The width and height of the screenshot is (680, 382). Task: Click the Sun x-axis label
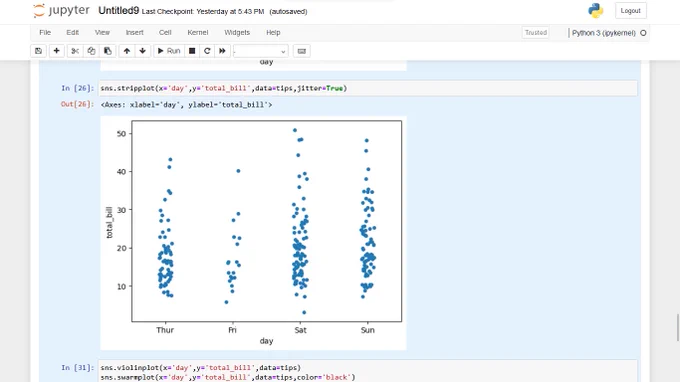(367, 330)
